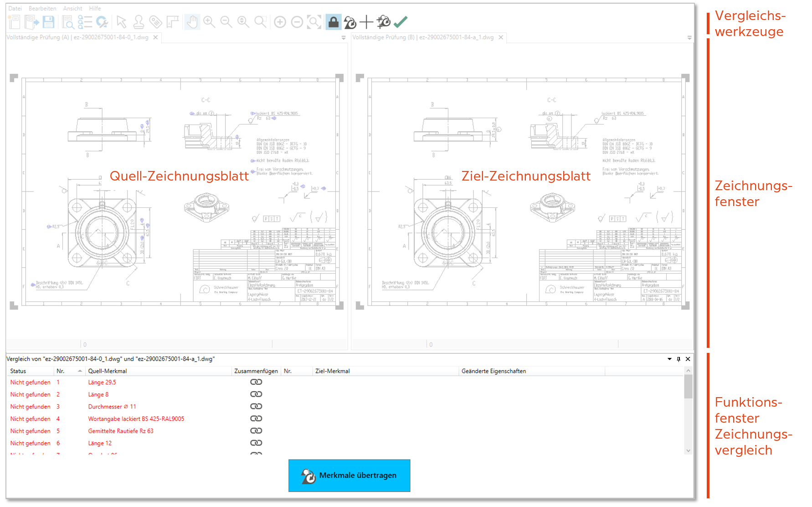
Task: Toggle merge link for Durchmesser ⌀ 11
Action: tap(256, 406)
